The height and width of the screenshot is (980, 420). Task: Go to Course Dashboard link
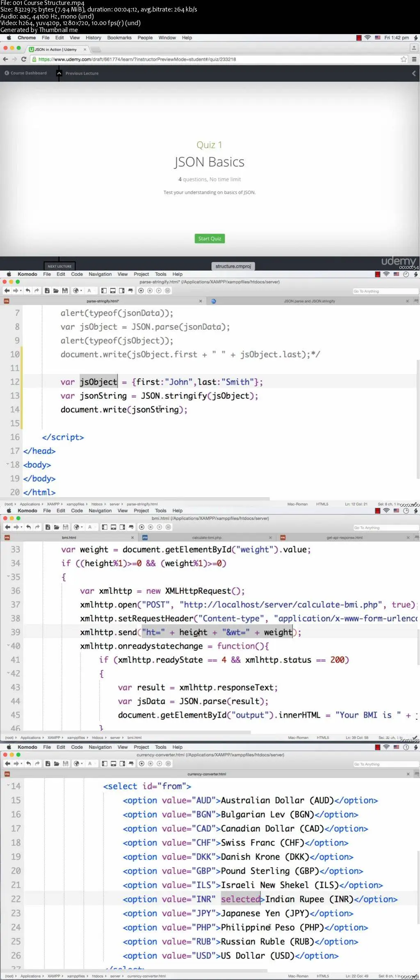click(25, 73)
